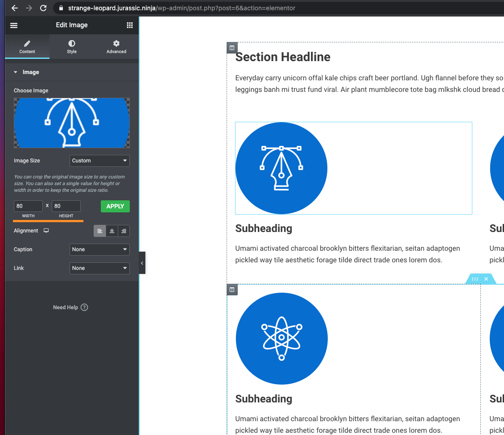Open the Image Size dropdown
This screenshot has width=504, height=435.
pos(99,161)
